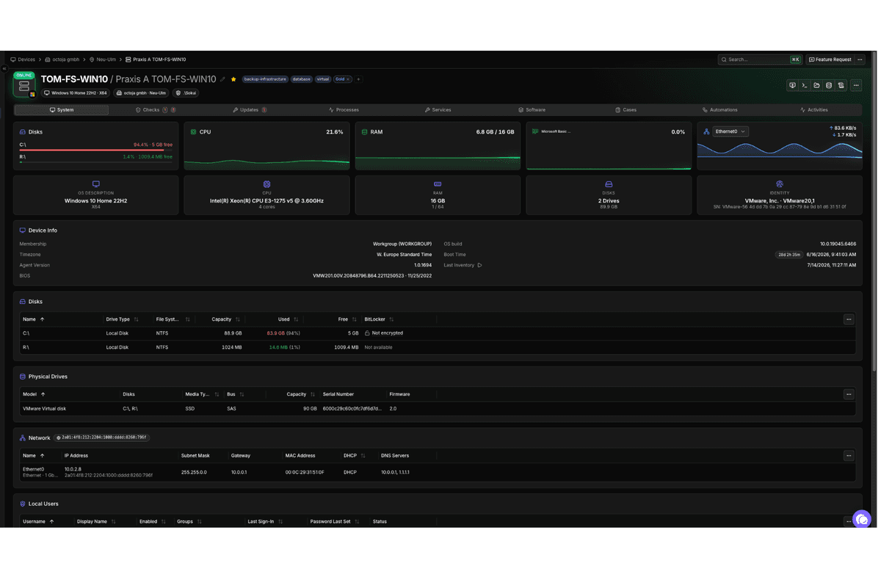The width and height of the screenshot is (881, 588).
Task: Open the remote terminal shell icon
Action: point(805,86)
